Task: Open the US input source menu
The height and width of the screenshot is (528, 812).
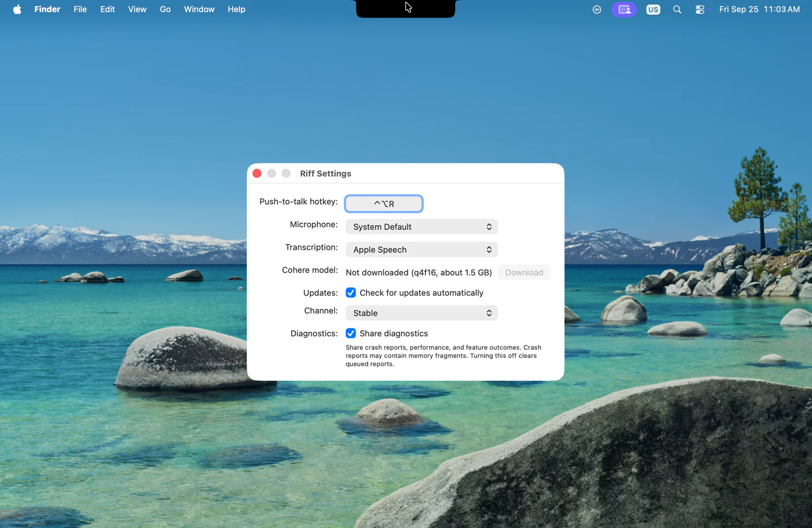Action: tap(653, 10)
